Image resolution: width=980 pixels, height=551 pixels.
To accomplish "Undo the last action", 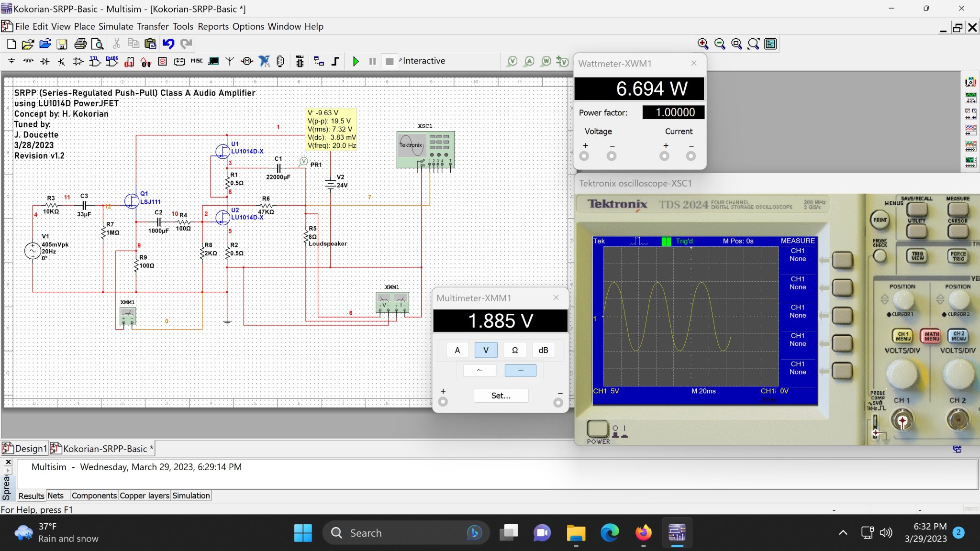I will click(168, 44).
